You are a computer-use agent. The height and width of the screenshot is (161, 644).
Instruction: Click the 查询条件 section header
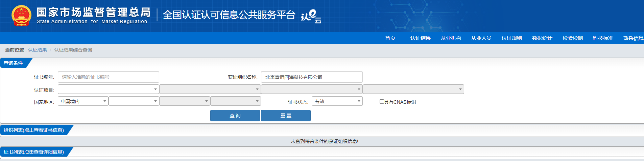click(x=14, y=63)
